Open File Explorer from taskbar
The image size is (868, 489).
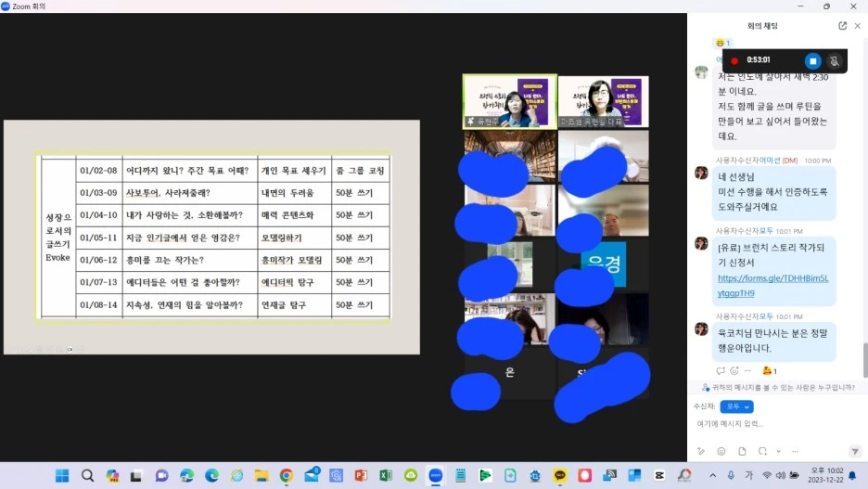click(x=262, y=476)
